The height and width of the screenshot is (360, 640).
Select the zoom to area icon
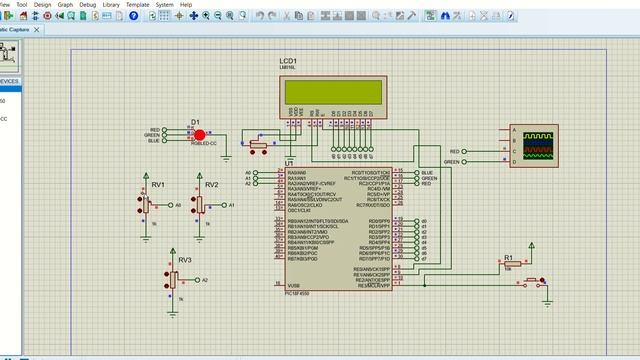pos(242,16)
